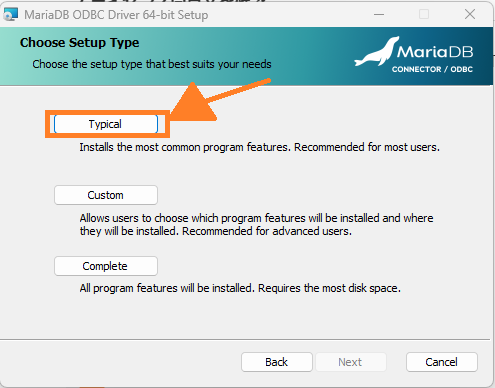Go Back to the previous step
The height and width of the screenshot is (388, 495).
(277, 362)
